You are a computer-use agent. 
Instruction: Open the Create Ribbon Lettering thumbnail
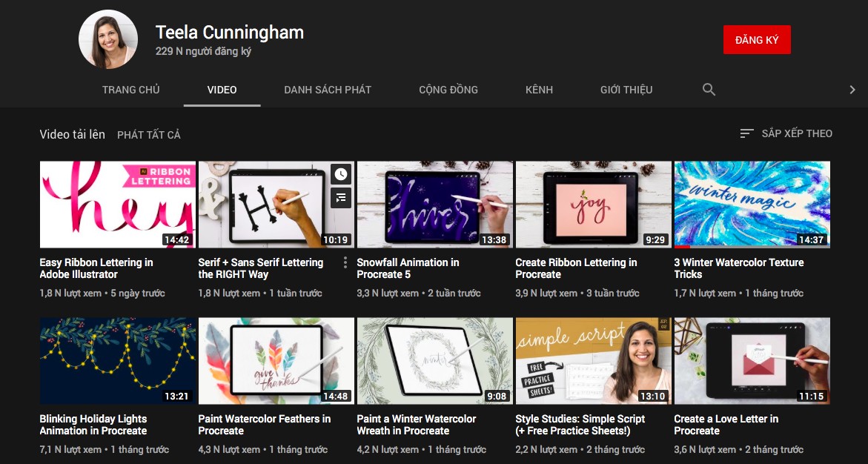coord(594,205)
